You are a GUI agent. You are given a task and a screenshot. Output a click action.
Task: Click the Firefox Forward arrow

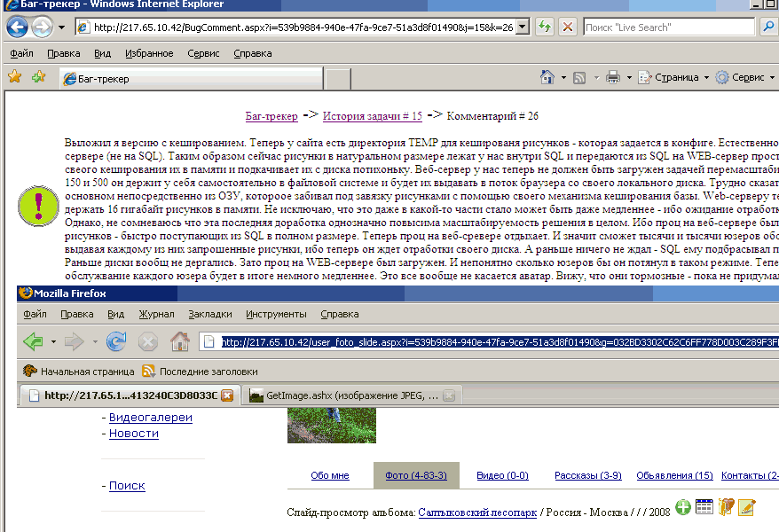pyautogui.click(x=74, y=341)
